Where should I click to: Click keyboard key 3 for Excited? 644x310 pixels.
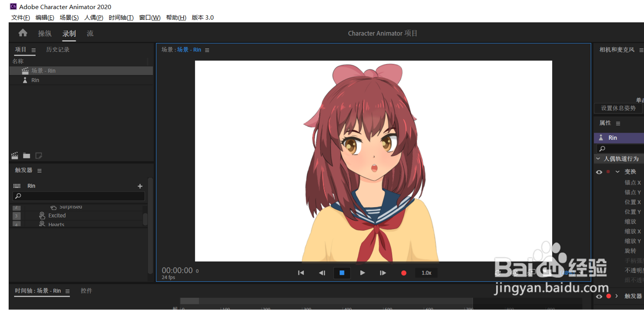click(16, 215)
